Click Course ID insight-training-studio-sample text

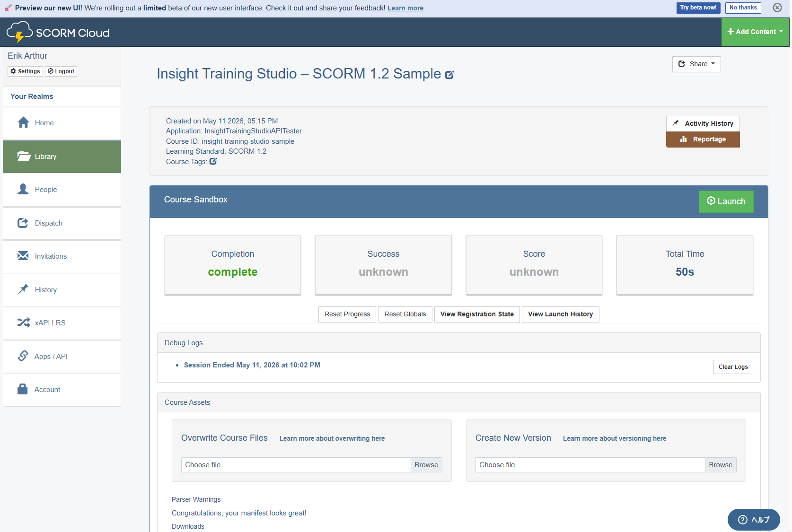click(230, 141)
